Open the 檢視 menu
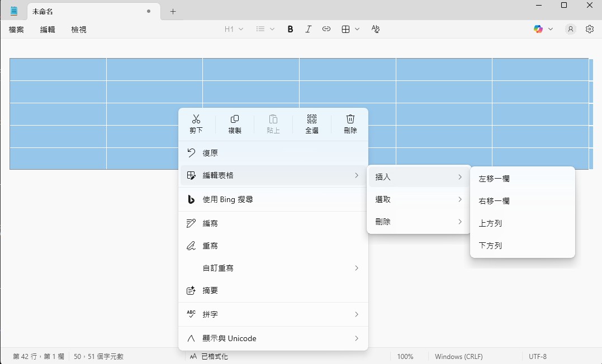Screen dimensions: 602x364 pos(78,29)
